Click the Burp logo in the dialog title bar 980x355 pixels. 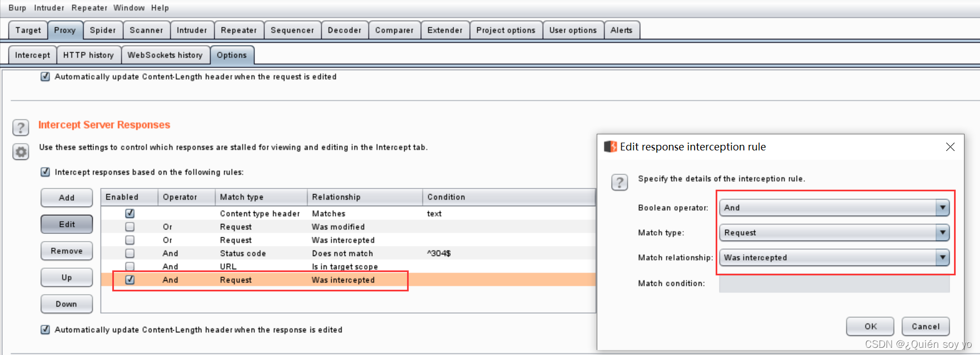611,147
